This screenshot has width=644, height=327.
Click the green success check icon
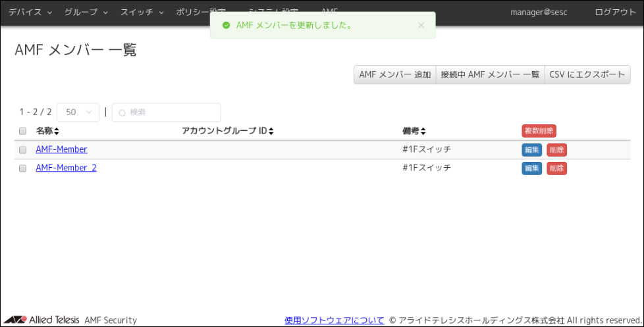[226, 26]
